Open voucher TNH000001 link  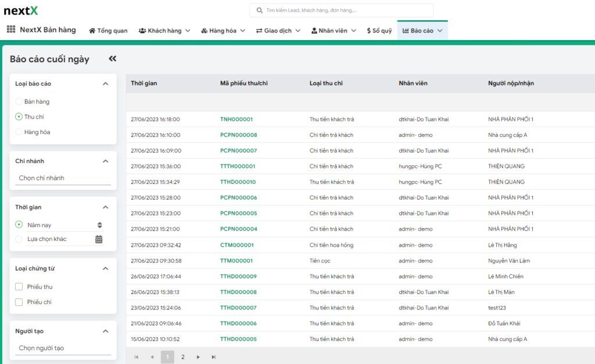point(236,120)
